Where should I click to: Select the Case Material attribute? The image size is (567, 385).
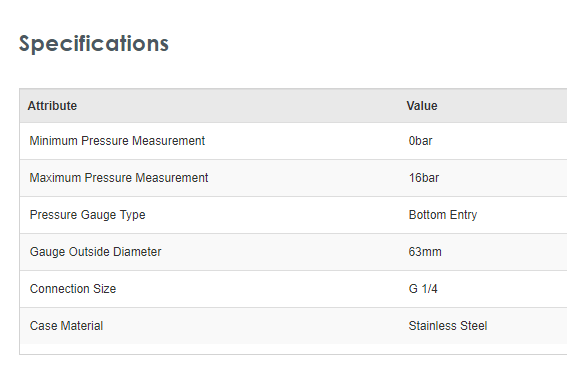pos(67,326)
